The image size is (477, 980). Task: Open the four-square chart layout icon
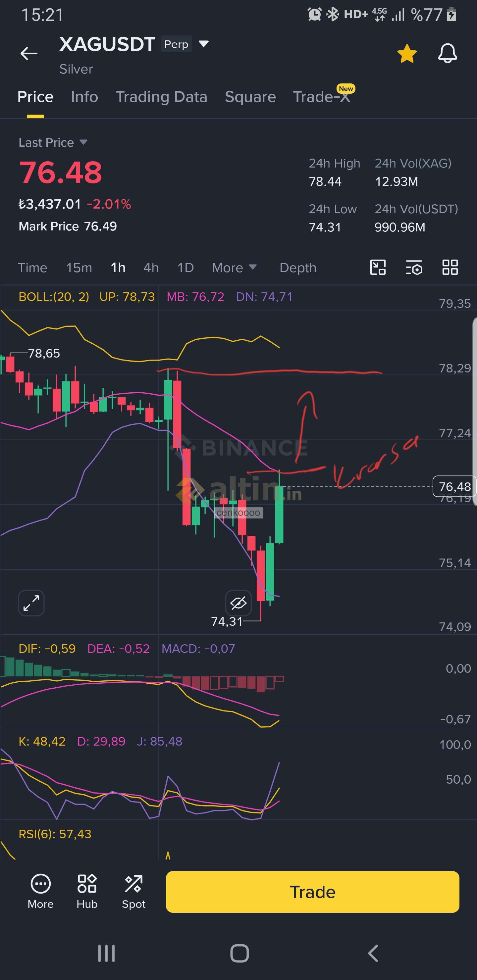click(450, 268)
